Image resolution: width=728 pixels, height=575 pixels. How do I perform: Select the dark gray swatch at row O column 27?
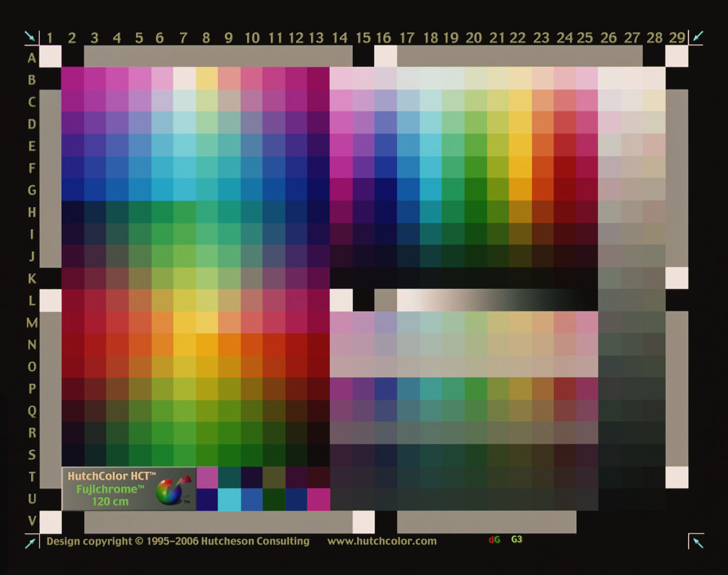(x=632, y=366)
